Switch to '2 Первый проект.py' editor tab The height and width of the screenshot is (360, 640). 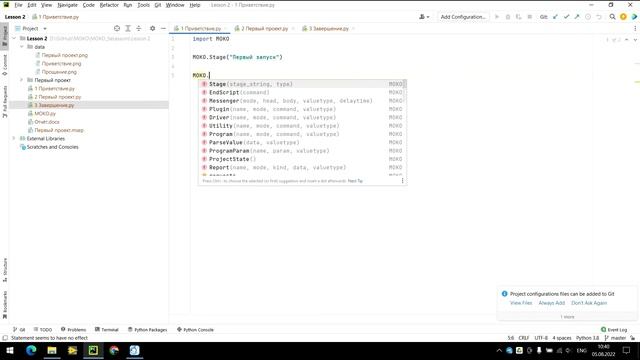[264, 29]
